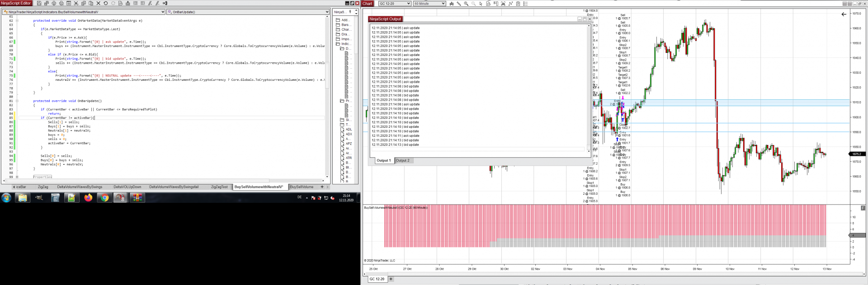Switch to the BuySellVolume tab

302,187
